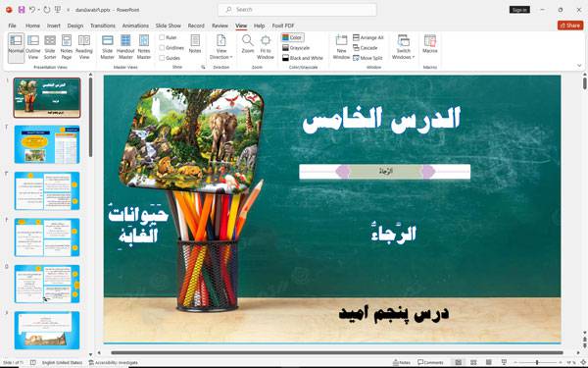
Task: Select Black and White view mode
Action: (302, 58)
